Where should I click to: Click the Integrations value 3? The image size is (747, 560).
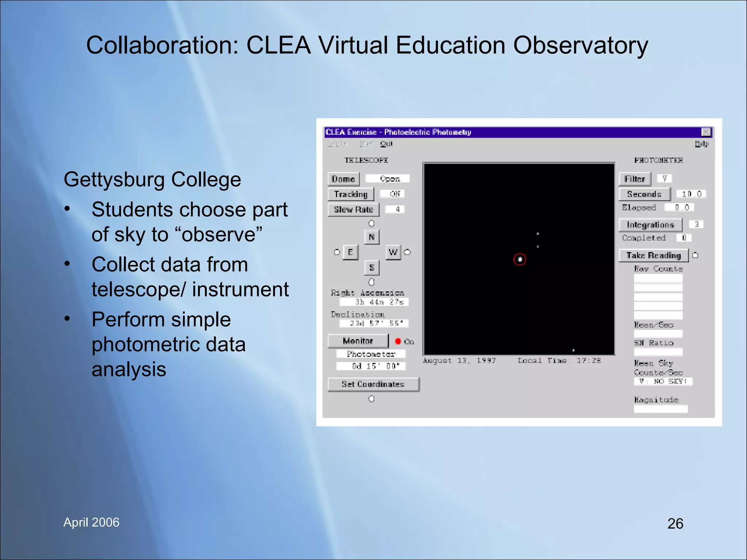[696, 224]
